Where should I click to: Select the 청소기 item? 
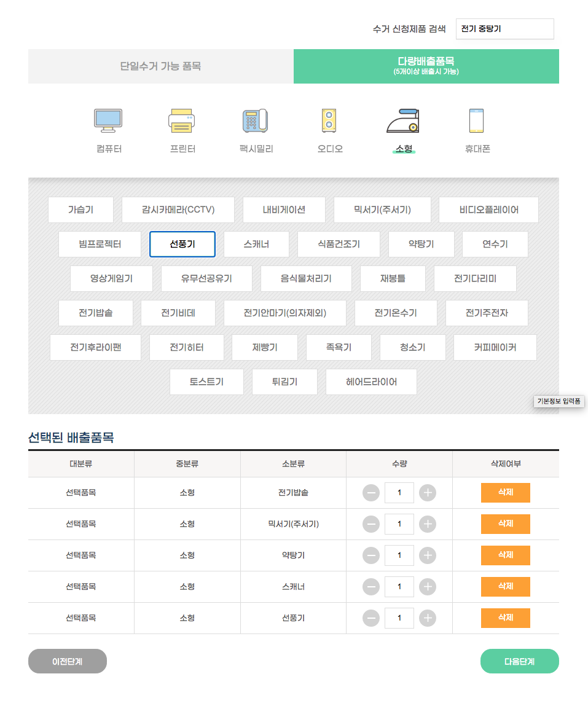pos(413,348)
